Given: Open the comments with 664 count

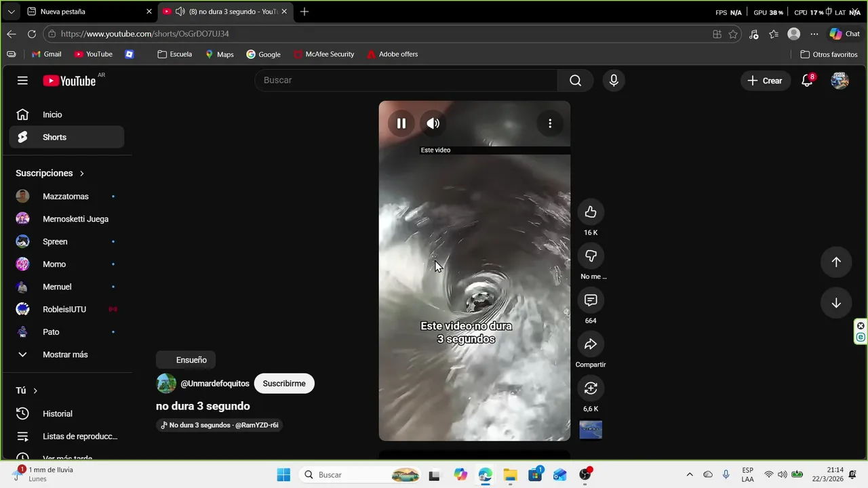Looking at the screenshot, I should coord(591,300).
